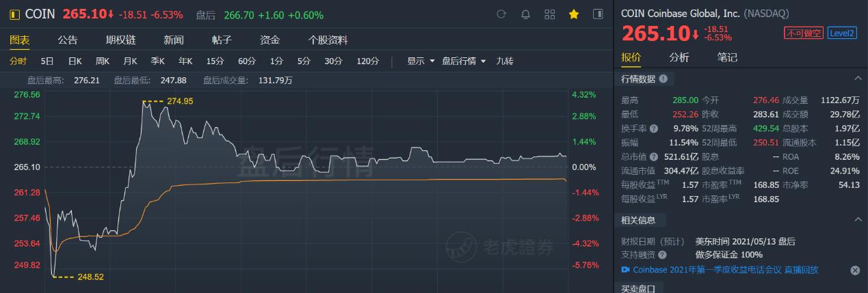
Task: Select the 5日 chart period
Action: pyautogui.click(x=47, y=61)
